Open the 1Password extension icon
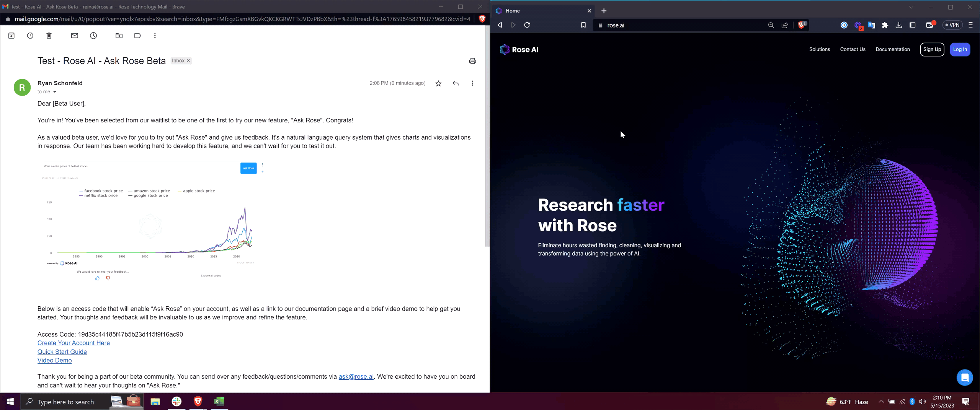Image resolution: width=980 pixels, height=410 pixels. point(844,25)
